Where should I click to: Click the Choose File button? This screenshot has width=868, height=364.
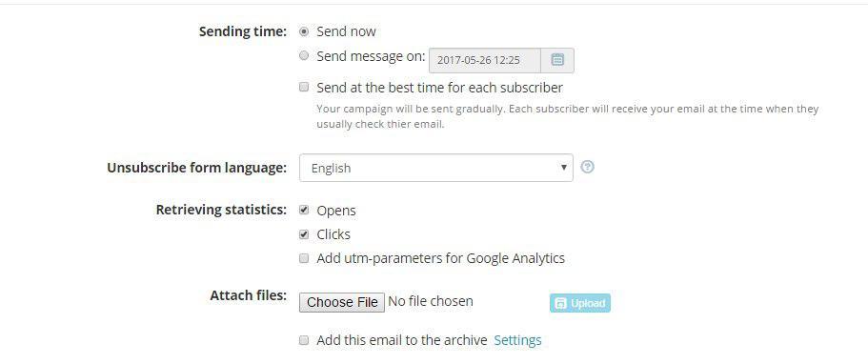(342, 302)
